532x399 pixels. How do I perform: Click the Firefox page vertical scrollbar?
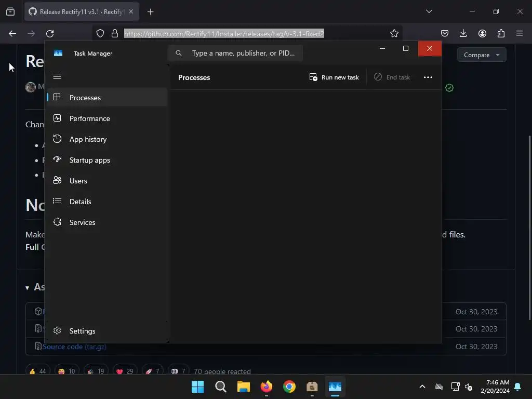point(529,228)
